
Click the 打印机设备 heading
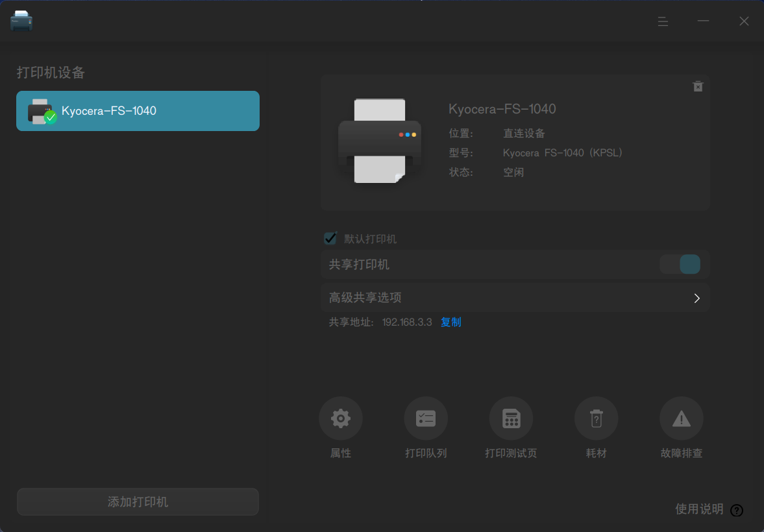click(x=51, y=73)
